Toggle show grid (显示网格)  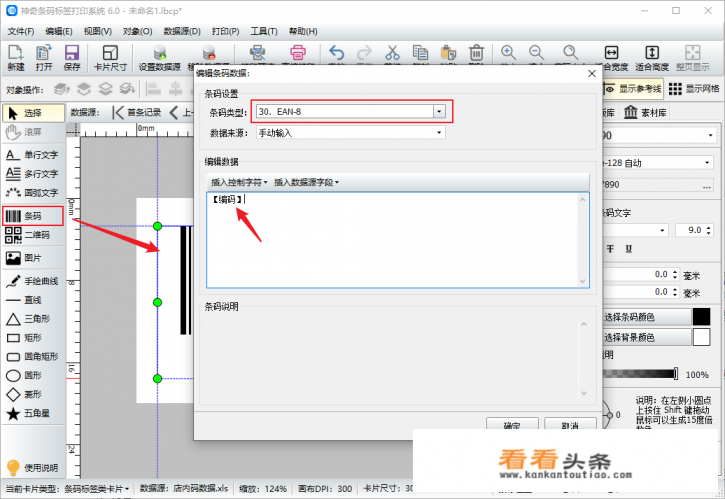[694, 88]
